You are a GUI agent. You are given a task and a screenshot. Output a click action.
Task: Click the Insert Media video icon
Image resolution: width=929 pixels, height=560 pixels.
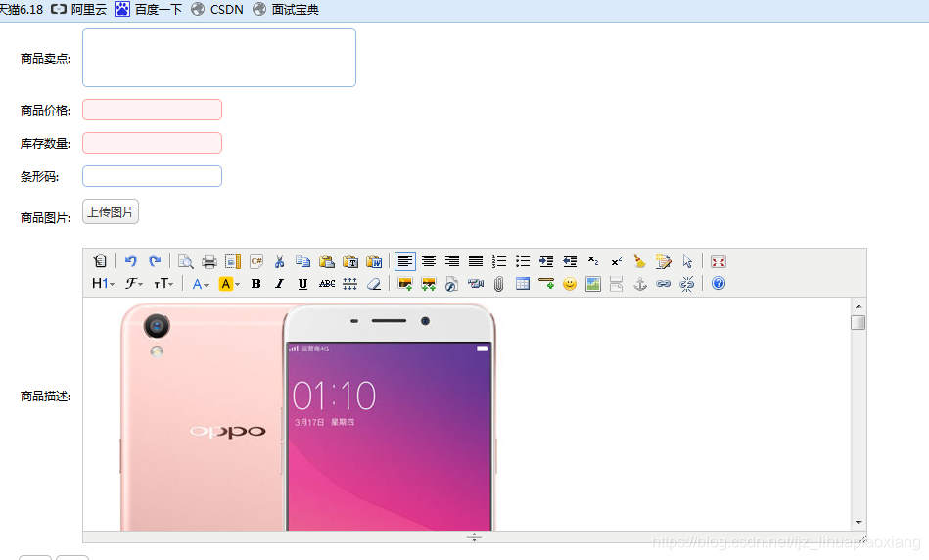coord(476,283)
